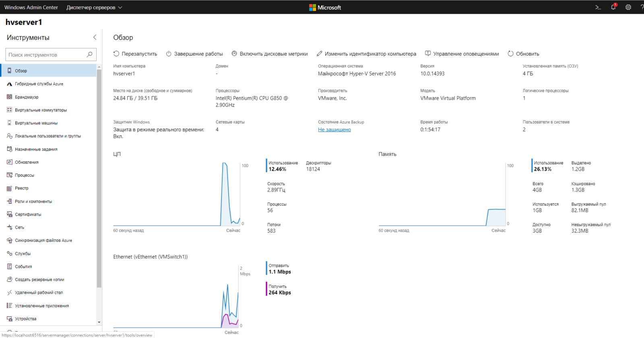Select Обзор in tools list
The height and width of the screenshot is (338, 644).
point(48,70)
